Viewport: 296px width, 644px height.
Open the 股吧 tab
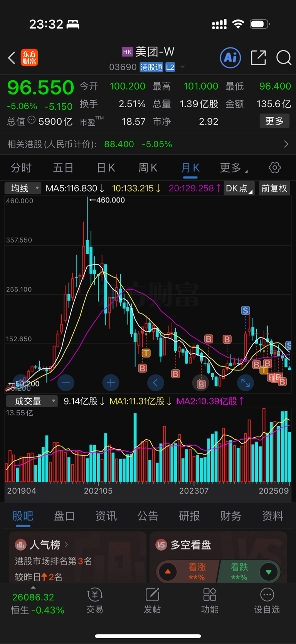click(23, 516)
